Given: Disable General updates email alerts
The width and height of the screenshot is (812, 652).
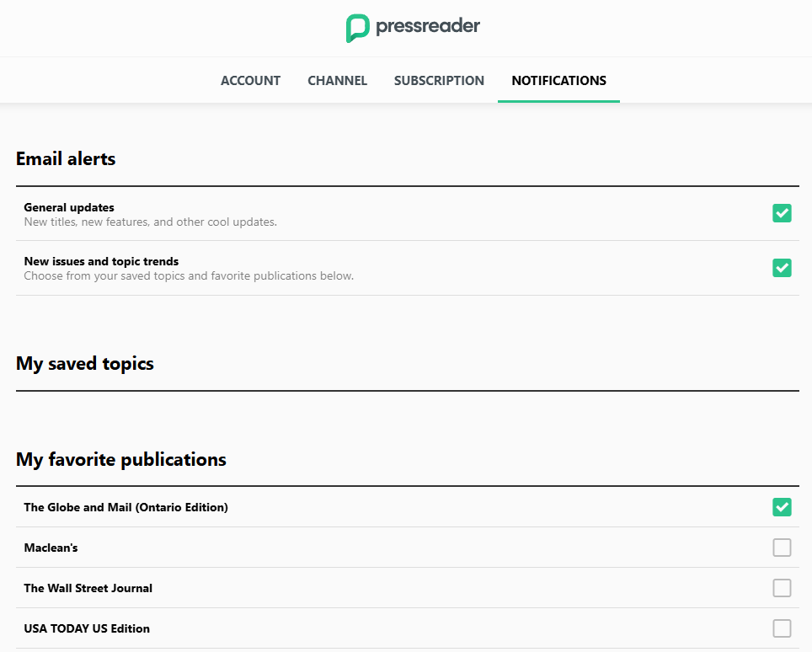Looking at the screenshot, I should 782,213.
